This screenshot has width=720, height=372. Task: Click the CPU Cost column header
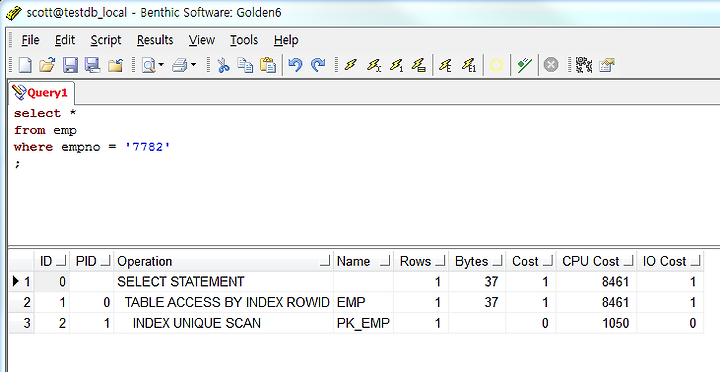tap(596, 261)
